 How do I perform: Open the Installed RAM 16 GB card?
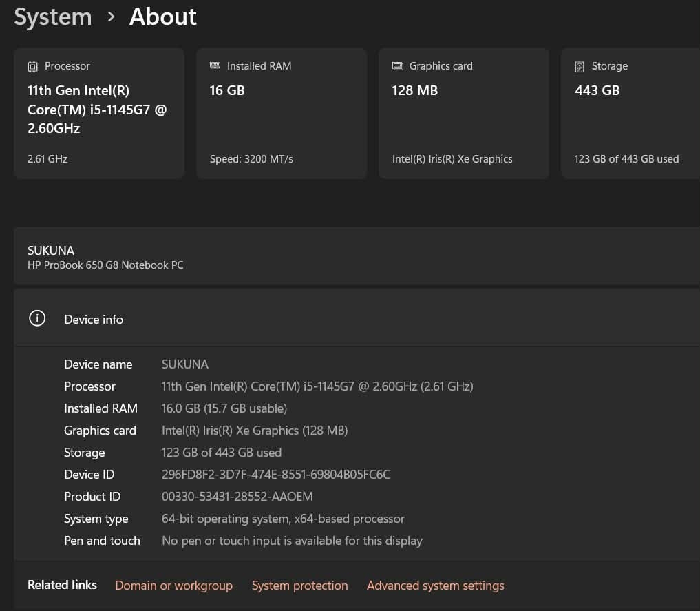point(282,114)
